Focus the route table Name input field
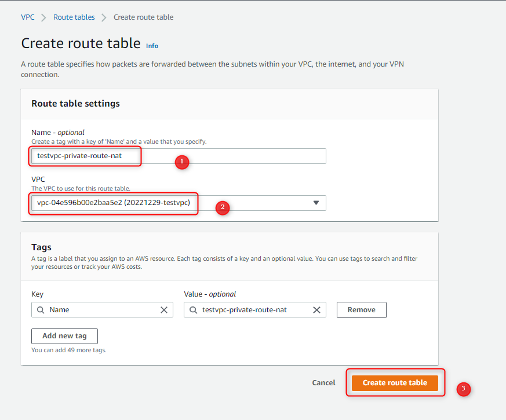Image resolution: width=506 pixels, height=420 pixels. click(x=179, y=156)
